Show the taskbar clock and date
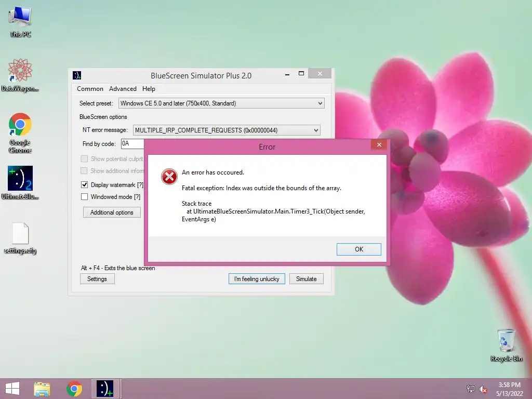The width and height of the screenshot is (532, 399). (509, 389)
